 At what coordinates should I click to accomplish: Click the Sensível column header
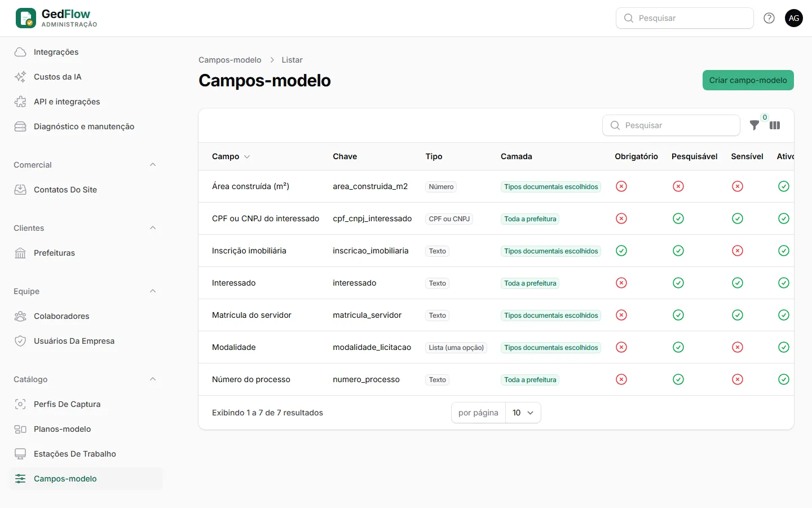(x=747, y=156)
